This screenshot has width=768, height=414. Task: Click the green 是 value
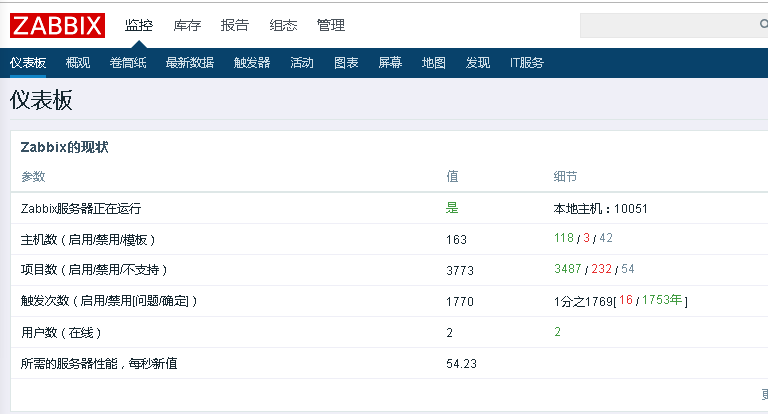tap(452, 208)
